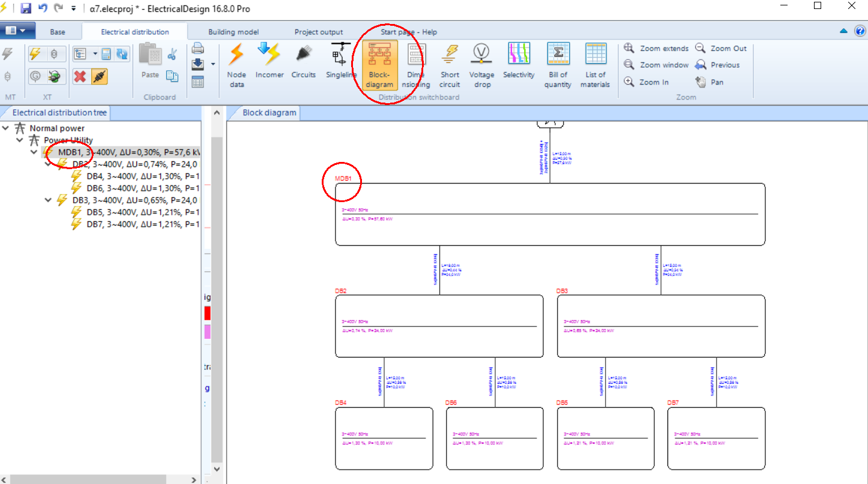
Task: Open the Selectivity curves tool
Action: click(518, 65)
